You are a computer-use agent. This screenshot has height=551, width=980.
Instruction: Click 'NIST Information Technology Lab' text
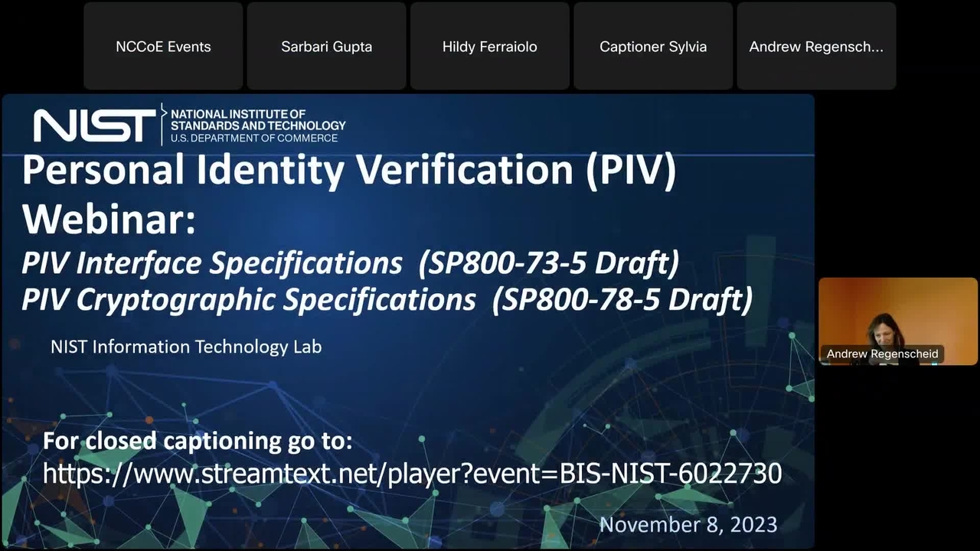186,347
